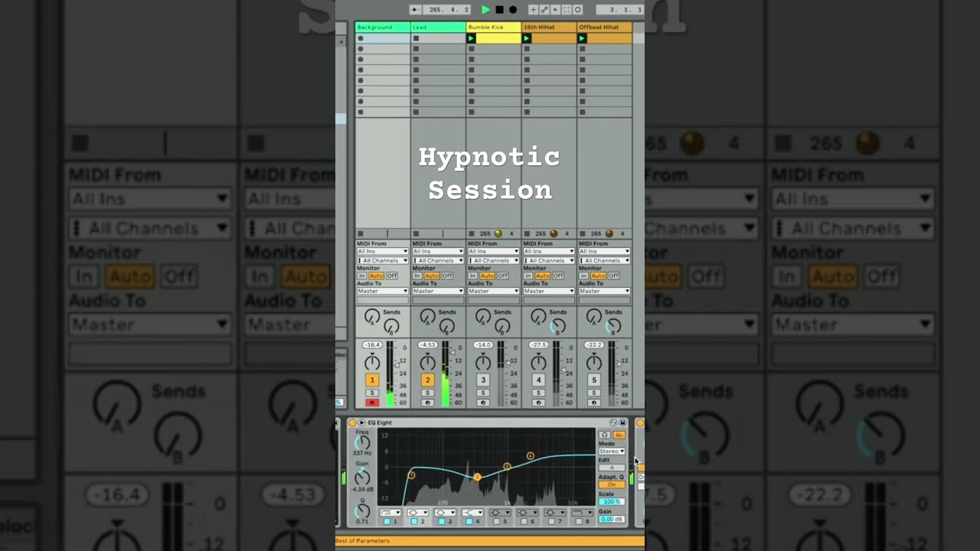The width and height of the screenshot is (980, 551).
Task: Click the EQ Scale 100 % field
Action: (612, 502)
